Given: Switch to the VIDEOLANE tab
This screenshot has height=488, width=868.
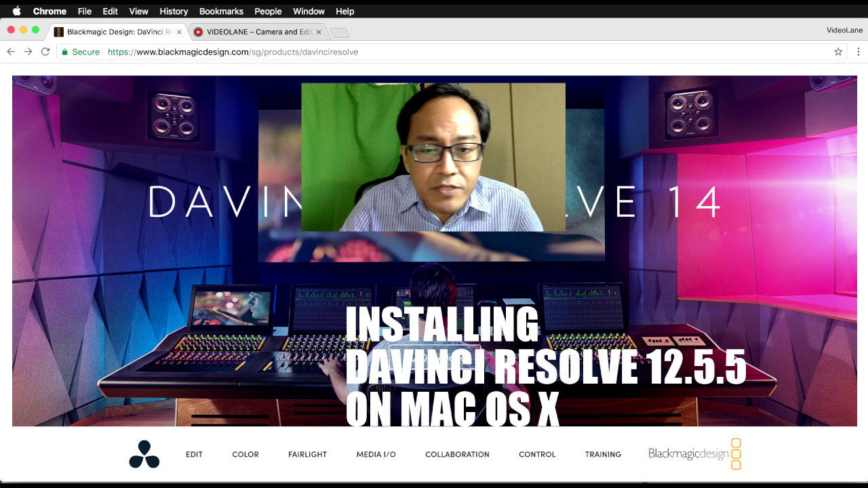Looking at the screenshot, I should click(257, 32).
